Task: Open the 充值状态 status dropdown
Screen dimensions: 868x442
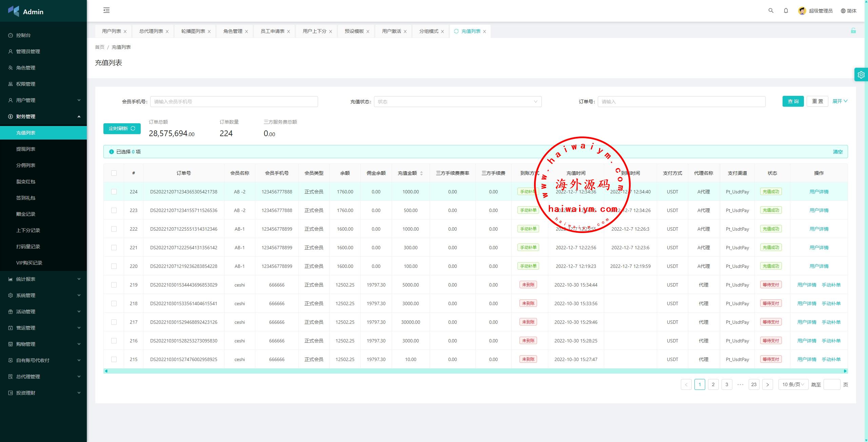Action: tap(457, 102)
